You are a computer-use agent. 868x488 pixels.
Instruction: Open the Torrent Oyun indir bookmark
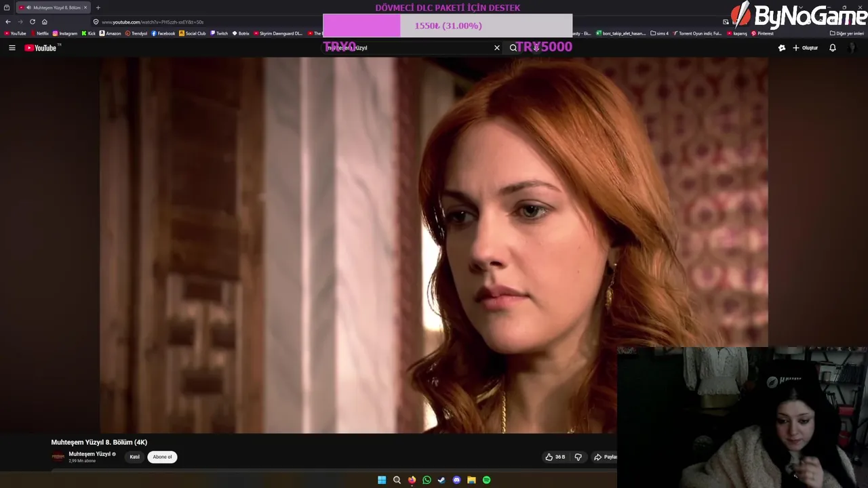698,33
